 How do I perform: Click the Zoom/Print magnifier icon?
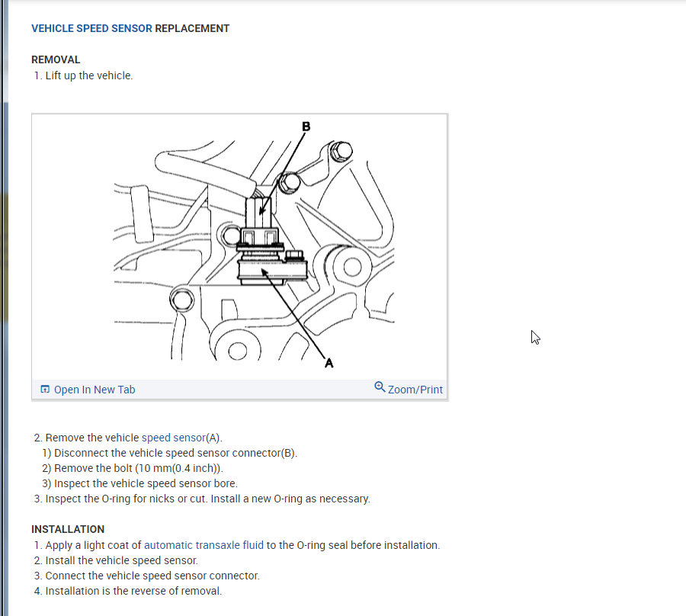380,387
